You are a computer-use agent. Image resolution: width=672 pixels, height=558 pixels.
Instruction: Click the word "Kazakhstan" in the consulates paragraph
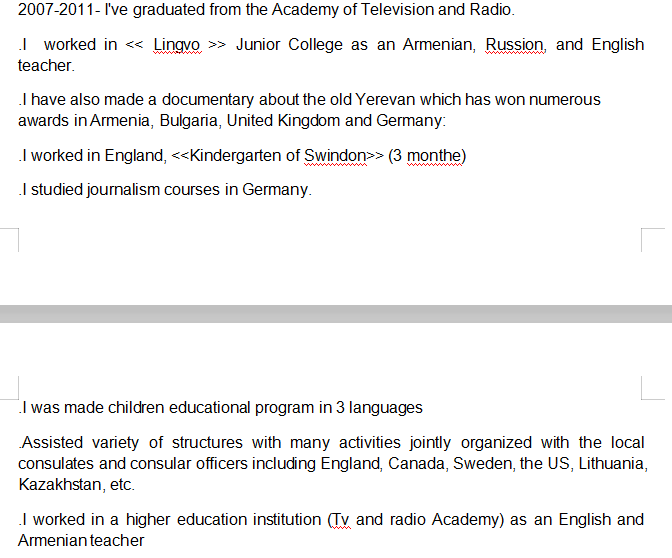click(x=54, y=484)
